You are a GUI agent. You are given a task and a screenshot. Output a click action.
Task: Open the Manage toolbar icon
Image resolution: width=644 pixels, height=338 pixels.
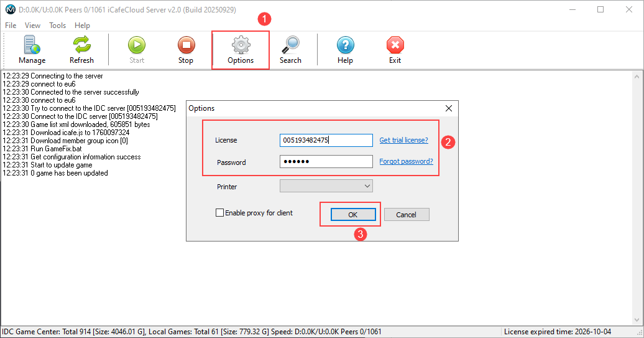point(32,45)
